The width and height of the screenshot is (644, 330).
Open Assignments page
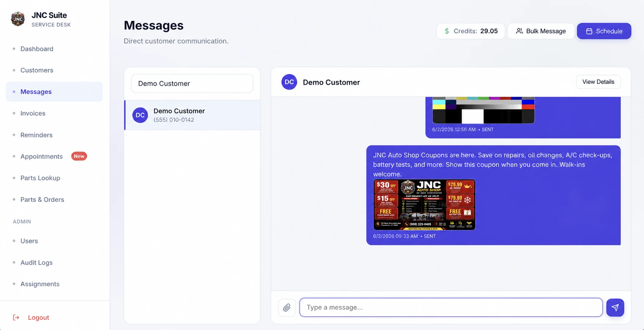coord(40,284)
